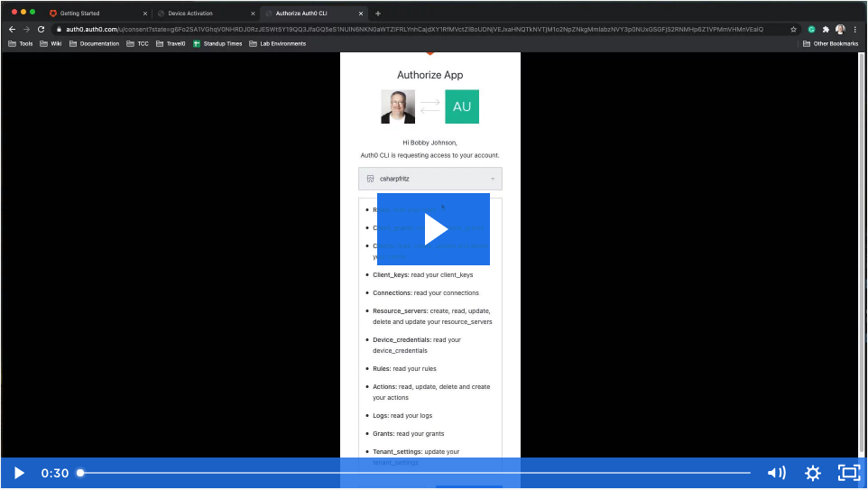The height and width of the screenshot is (490, 868).
Task: View site info via lock icon
Action: (x=59, y=30)
